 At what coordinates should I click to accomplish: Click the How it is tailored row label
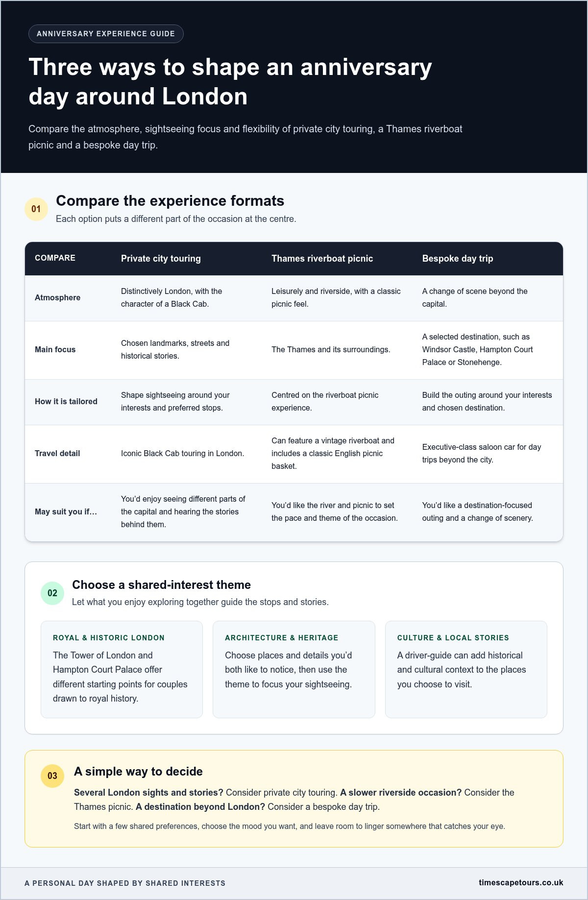(66, 401)
